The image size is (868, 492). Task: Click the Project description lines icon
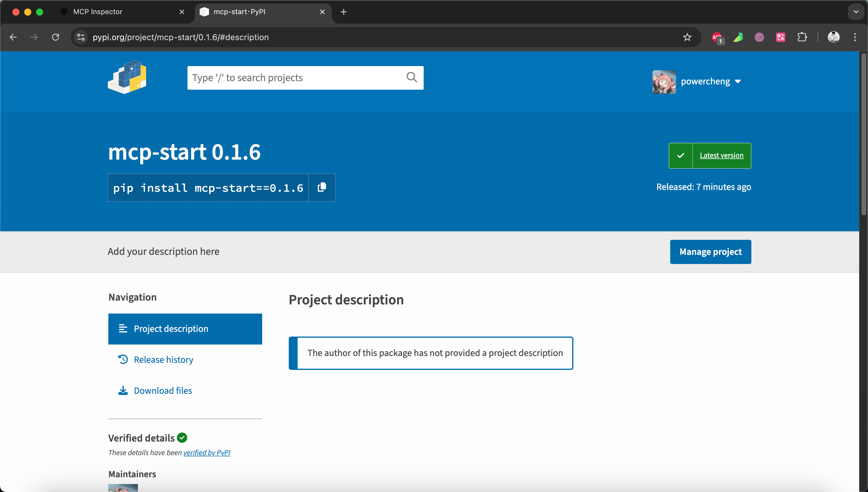123,329
